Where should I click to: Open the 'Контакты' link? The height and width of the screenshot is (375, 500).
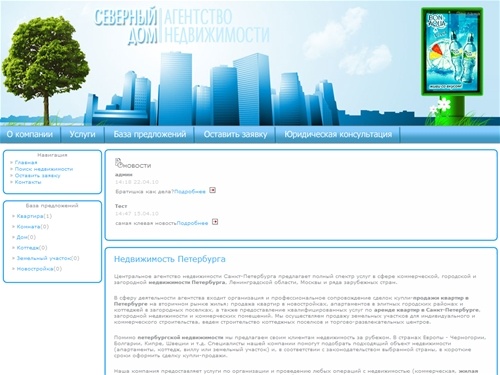click(x=28, y=182)
